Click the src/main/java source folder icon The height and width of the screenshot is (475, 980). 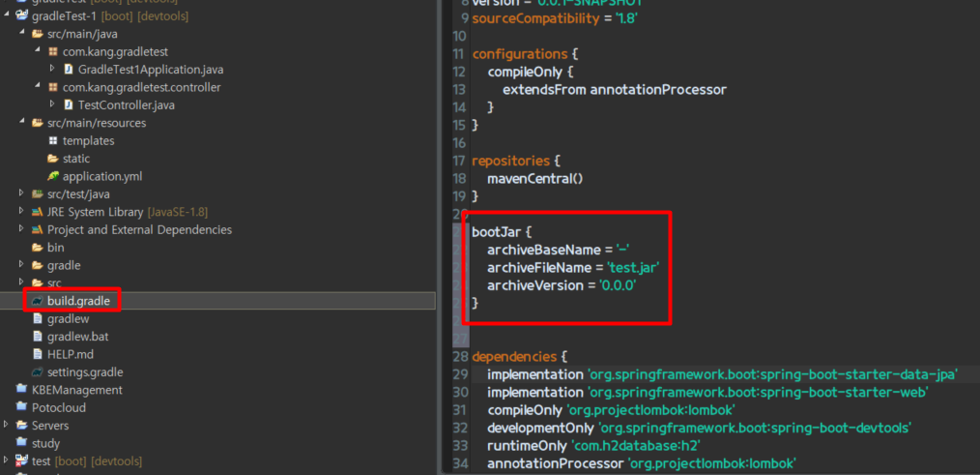pyautogui.click(x=38, y=34)
